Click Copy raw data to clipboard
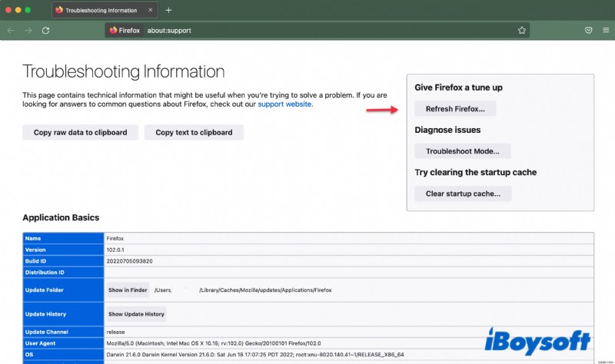Viewport: 615px width, 364px height. 80,132
